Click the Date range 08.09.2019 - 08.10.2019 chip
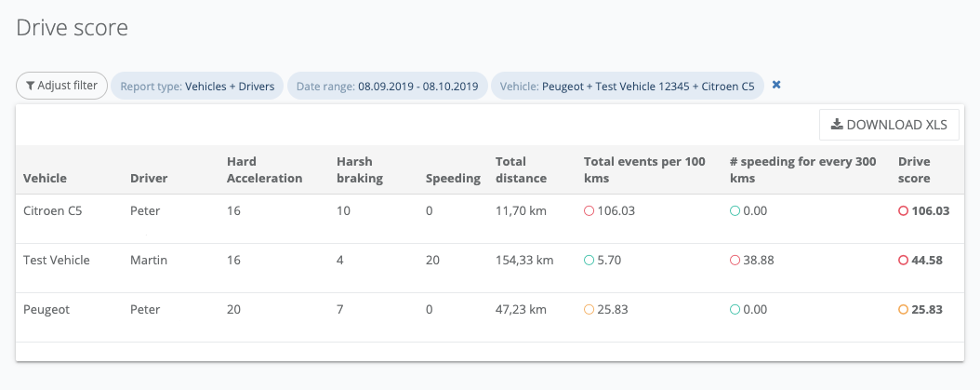 [x=388, y=87]
